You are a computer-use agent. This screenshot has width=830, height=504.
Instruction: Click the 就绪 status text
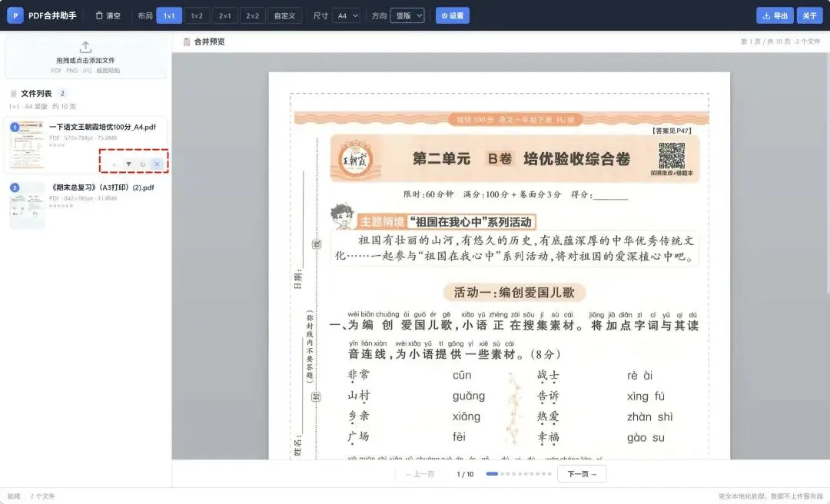pos(14,496)
